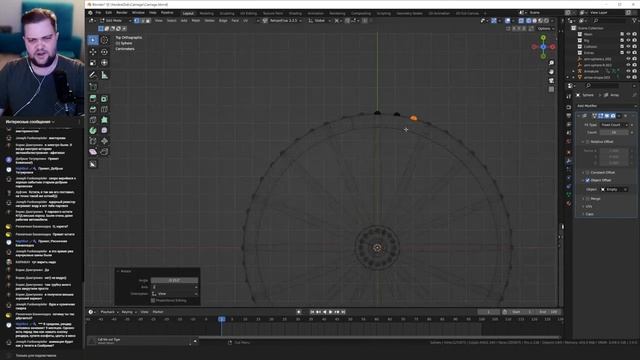The image size is (640, 360).
Task: Select the Shear tool
Action: coord(93,151)
